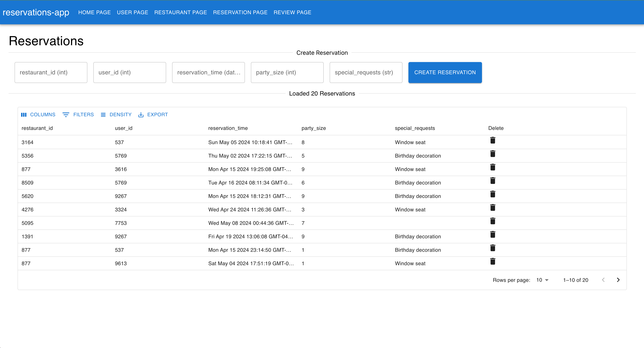Remove reservation for restaurant 8509

492,181
